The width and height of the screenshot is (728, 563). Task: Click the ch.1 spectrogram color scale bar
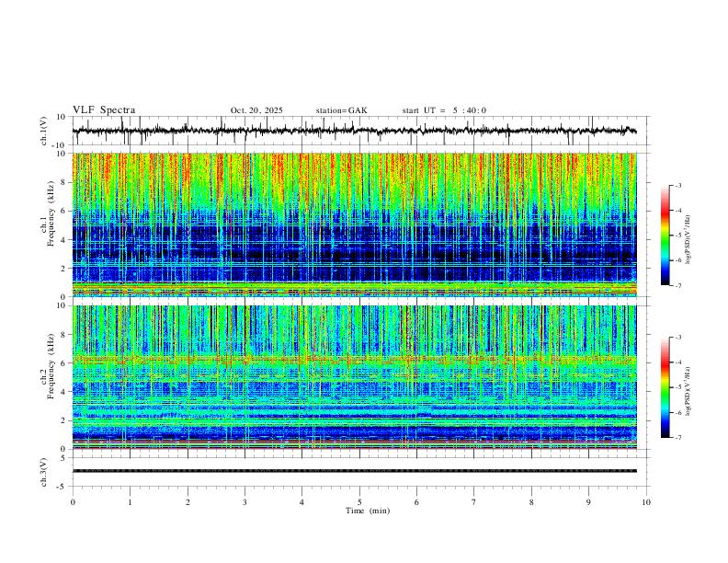coord(665,236)
